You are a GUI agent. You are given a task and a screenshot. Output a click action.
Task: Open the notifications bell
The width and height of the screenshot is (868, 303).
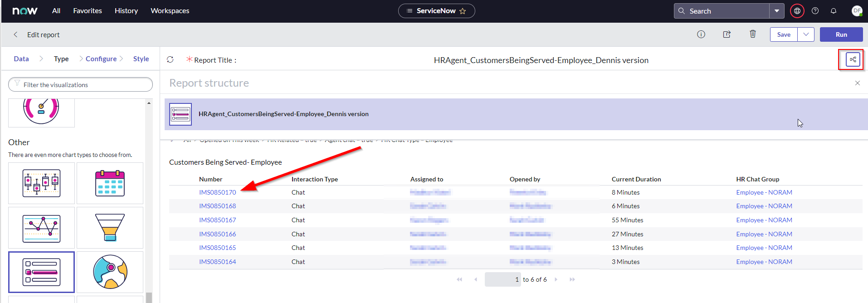(834, 11)
